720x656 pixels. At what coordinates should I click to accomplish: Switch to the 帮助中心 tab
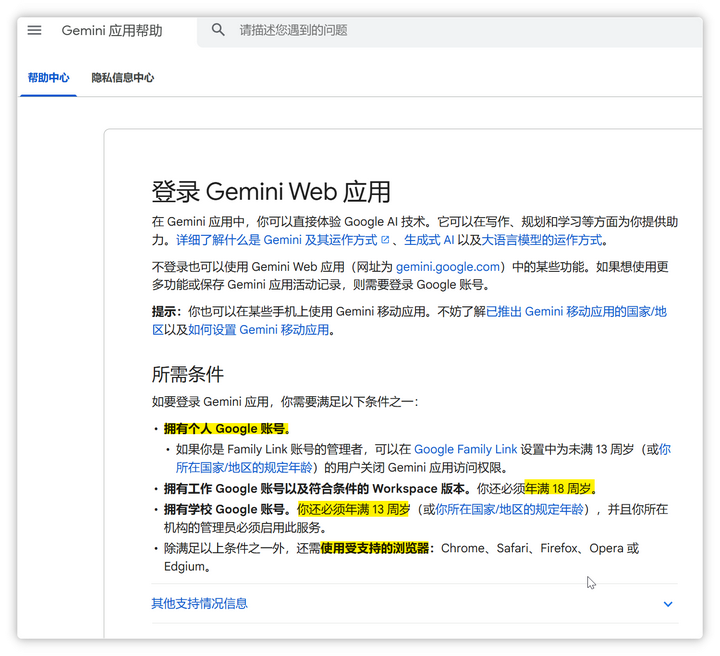(x=48, y=77)
